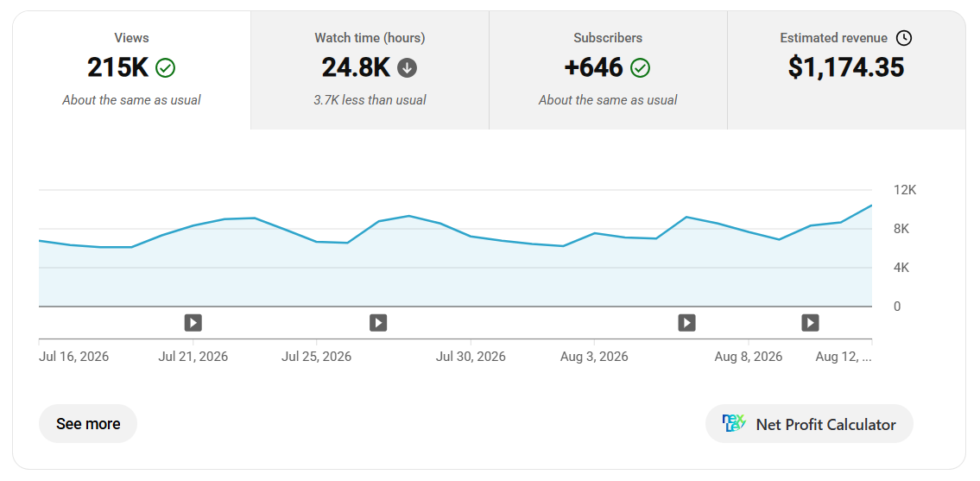This screenshot has width=980, height=481.
Task: Click the chart line's end point at Aug 12
Action: [x=871, y=206]
